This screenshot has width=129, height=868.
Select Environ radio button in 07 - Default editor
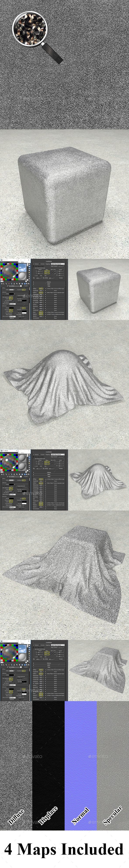point(40,454)
